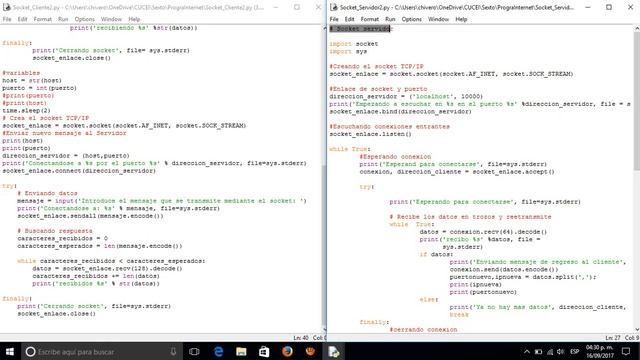
Task: Click 'Ln: 40' status in Socket_Cliente2
Action: click(301, 338)
